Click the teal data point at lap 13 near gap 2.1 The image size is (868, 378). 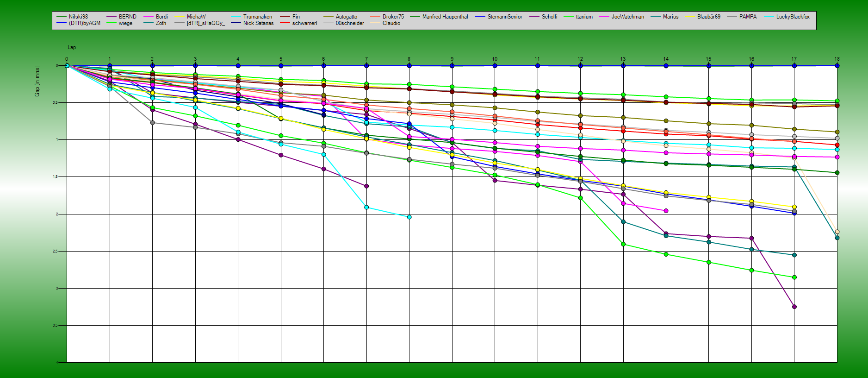tap(623, 222)
